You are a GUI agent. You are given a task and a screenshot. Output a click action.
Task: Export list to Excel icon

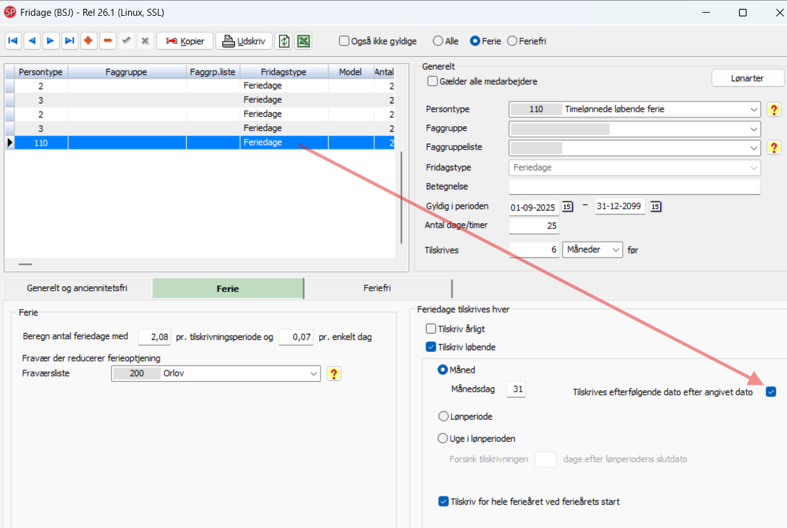[x=303, y=41]
